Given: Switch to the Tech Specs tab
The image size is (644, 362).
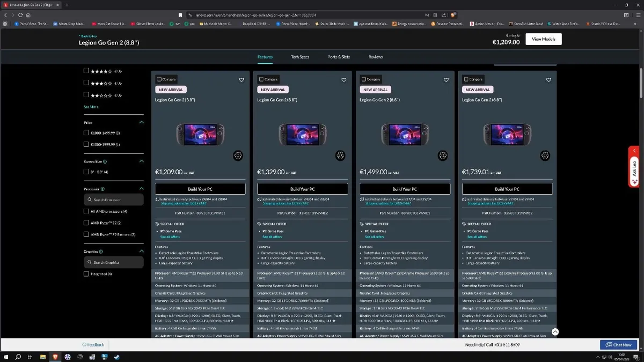Looking at the screenshot, I should [x=300, y=57].
